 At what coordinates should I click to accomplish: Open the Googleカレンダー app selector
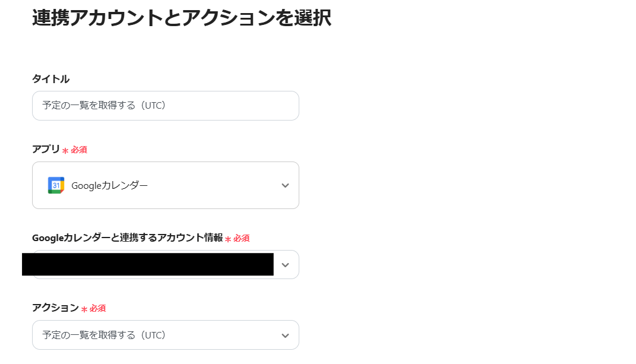(165, 185)
